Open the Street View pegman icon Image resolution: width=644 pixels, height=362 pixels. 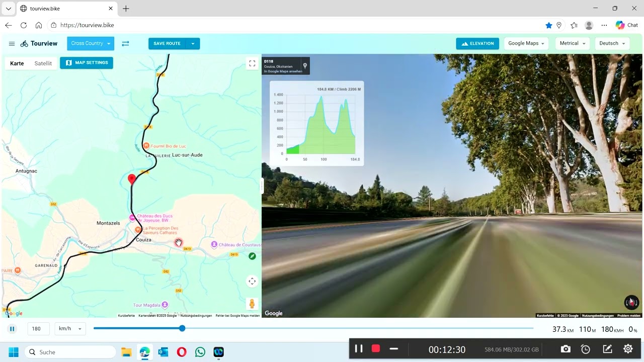click(x=252, y=304)
